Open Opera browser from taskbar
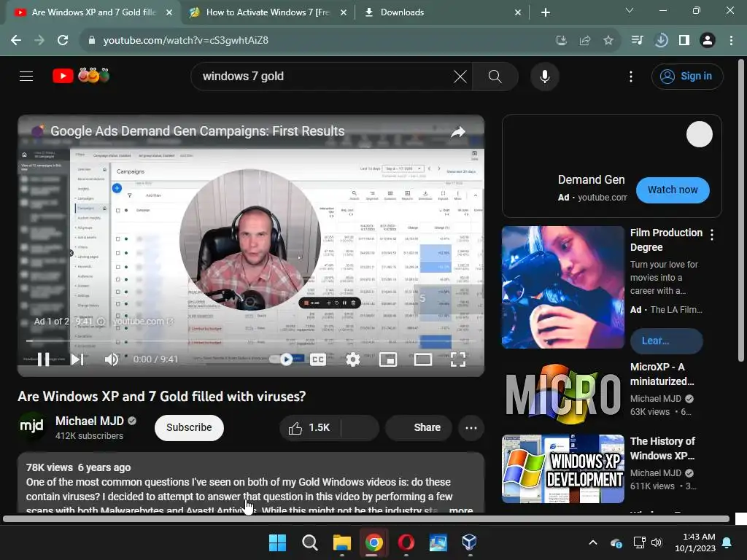This screenshot has width=747, height=560. [406, 542]
